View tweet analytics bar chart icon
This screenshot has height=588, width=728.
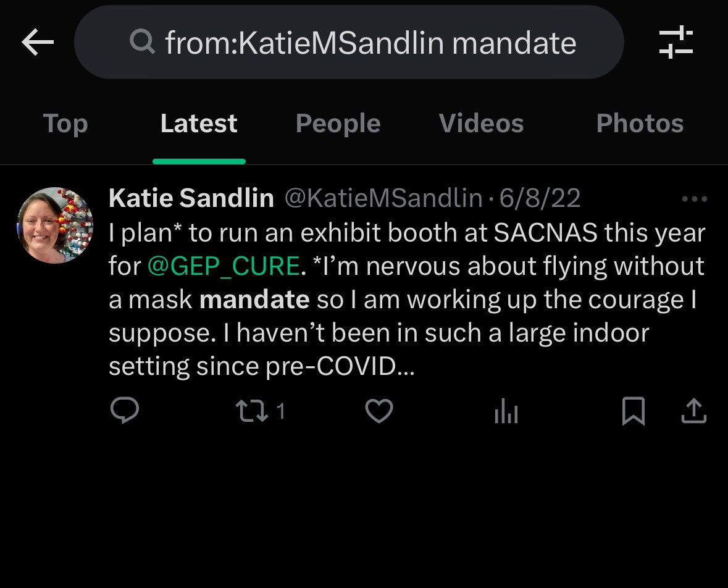[506, 412]
